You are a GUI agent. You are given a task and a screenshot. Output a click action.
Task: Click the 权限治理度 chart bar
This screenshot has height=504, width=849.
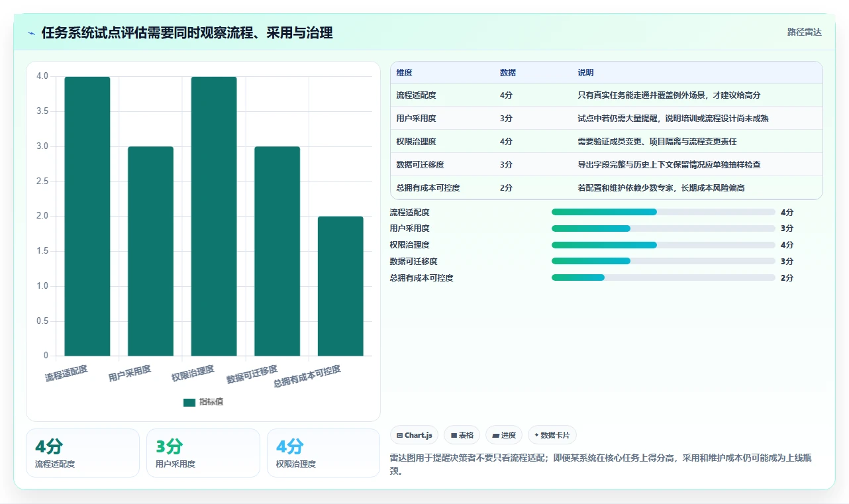(x=214, y=217)
